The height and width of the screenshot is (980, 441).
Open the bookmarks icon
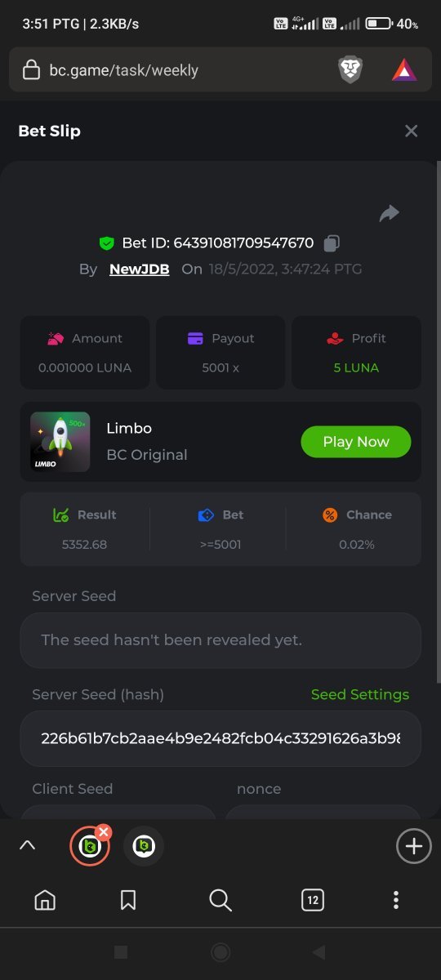128,900
